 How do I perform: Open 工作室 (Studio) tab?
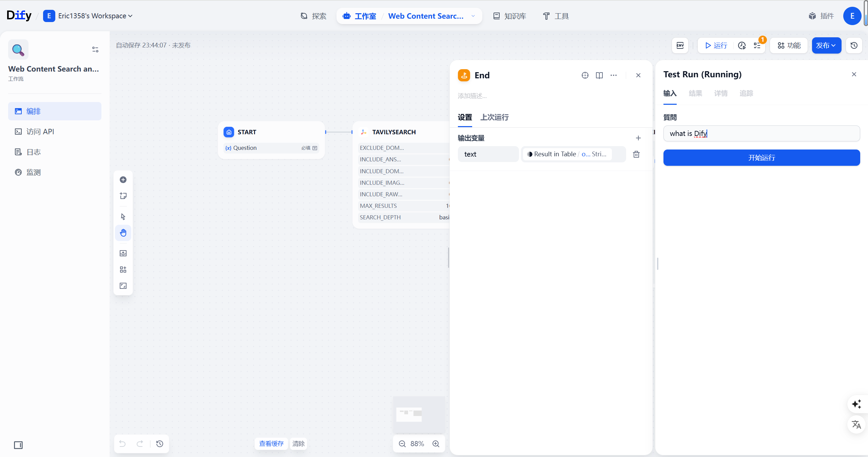tap(360, 16)
